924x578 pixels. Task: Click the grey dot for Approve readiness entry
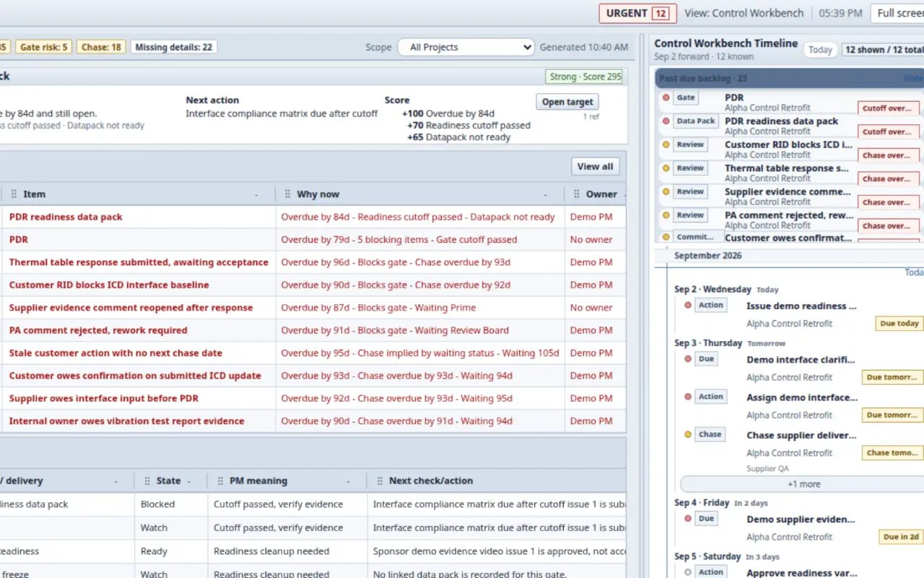(x=687, y=571)
